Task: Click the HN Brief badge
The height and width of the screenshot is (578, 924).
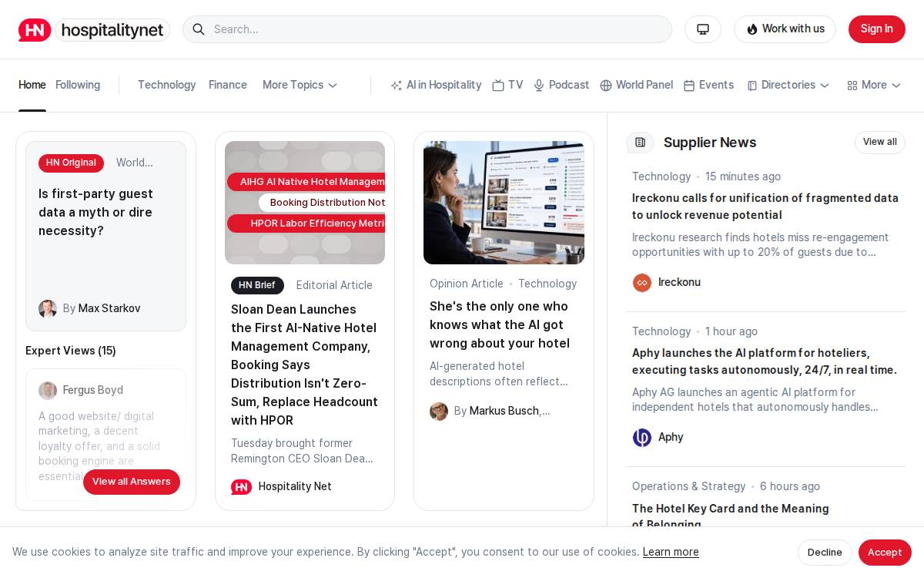Action: coord(257,286)
